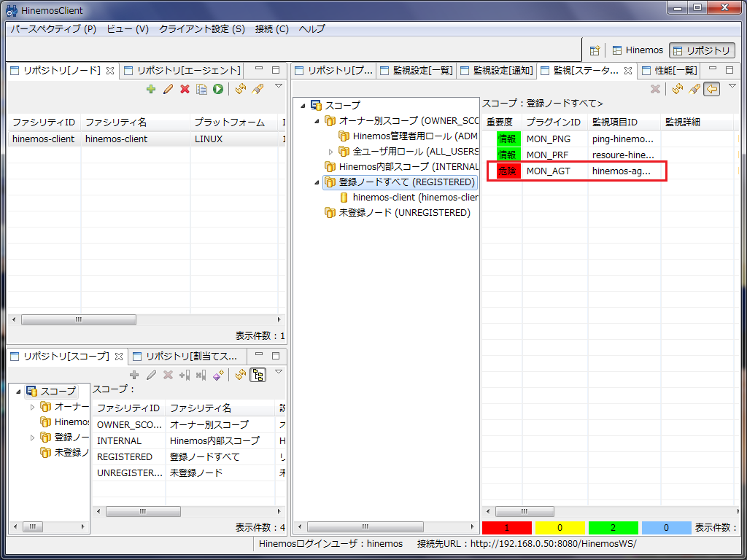Collapse the スコープ root in the status view tree
The width and height of the screenshot is (747, 560).
303,106
